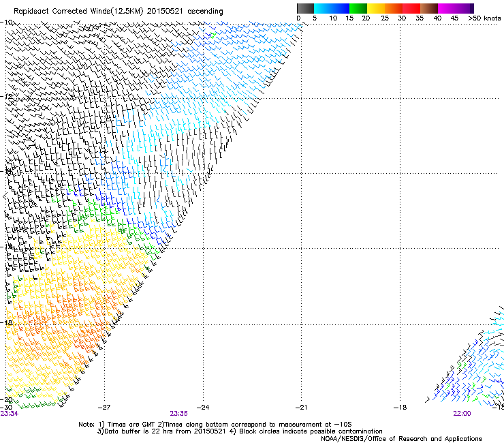Click the legend tick label '35'
The image size is (504, 443).
point(420,18)
